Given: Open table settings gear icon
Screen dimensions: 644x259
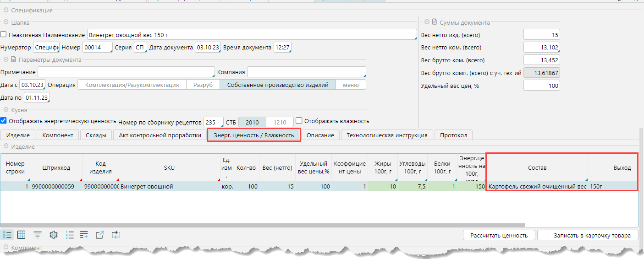Looking at the screenshot, I should pos(54,235).
